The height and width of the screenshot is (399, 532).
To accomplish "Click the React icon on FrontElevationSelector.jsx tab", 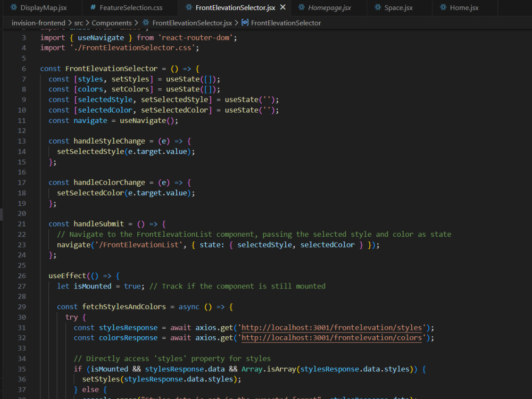I will click(189, 7).
